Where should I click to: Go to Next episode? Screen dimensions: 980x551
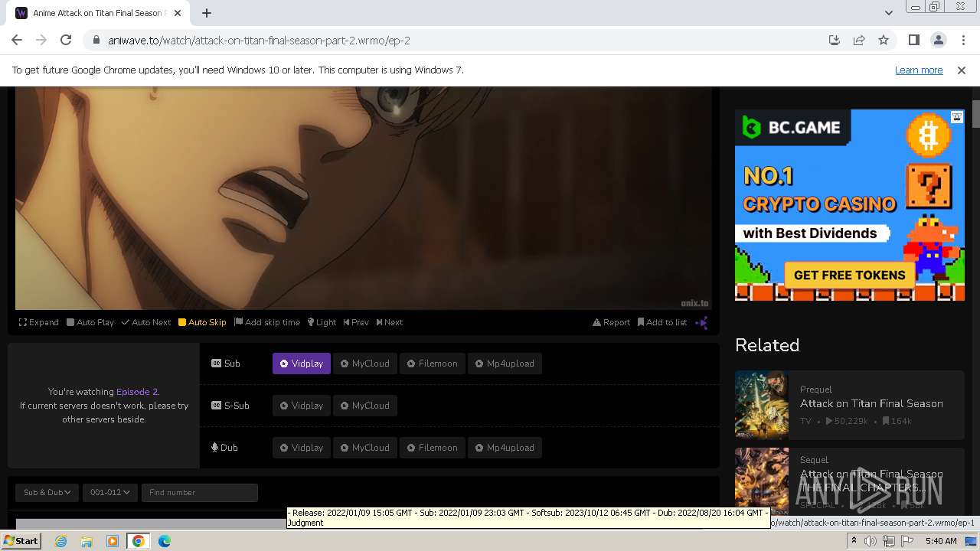pyautogui.click(x=390, y=322)
